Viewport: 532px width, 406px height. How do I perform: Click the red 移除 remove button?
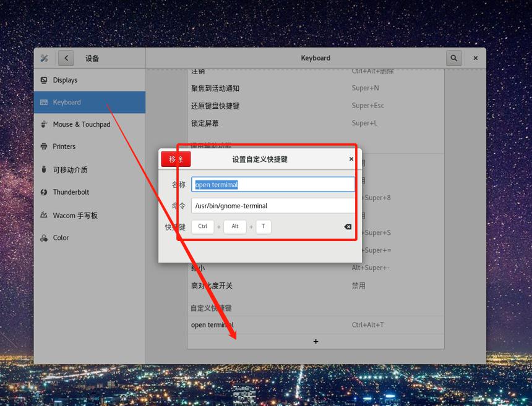pos(176,159)
